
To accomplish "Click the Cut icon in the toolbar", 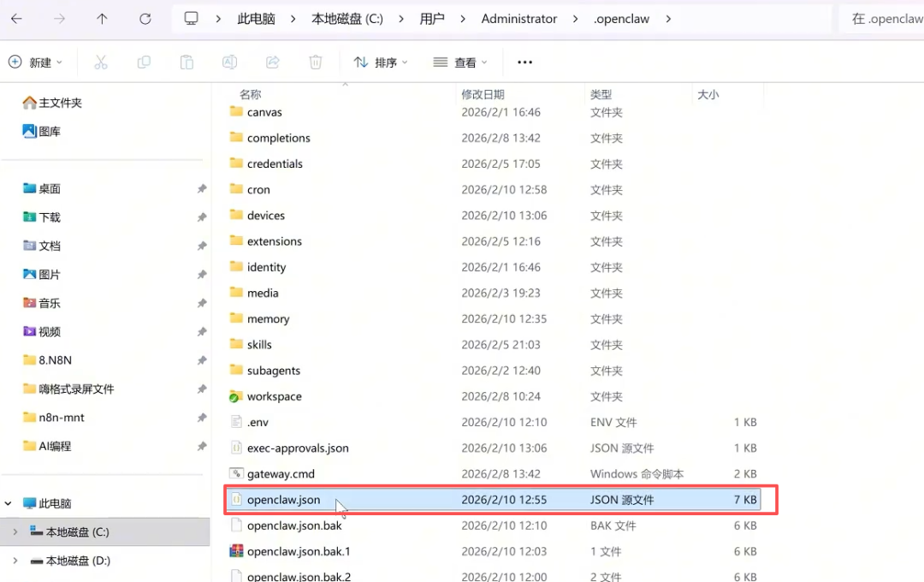I will click(x=100, y=62).
